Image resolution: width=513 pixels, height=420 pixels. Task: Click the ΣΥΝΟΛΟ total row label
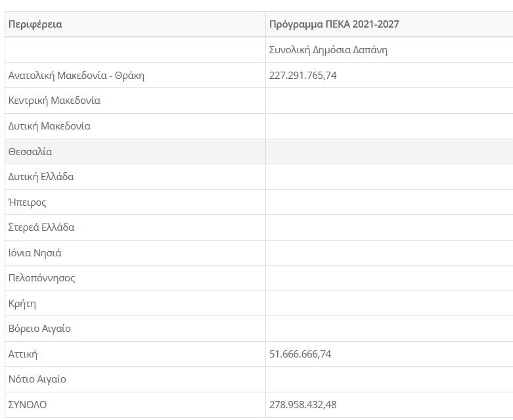point(28,405)
